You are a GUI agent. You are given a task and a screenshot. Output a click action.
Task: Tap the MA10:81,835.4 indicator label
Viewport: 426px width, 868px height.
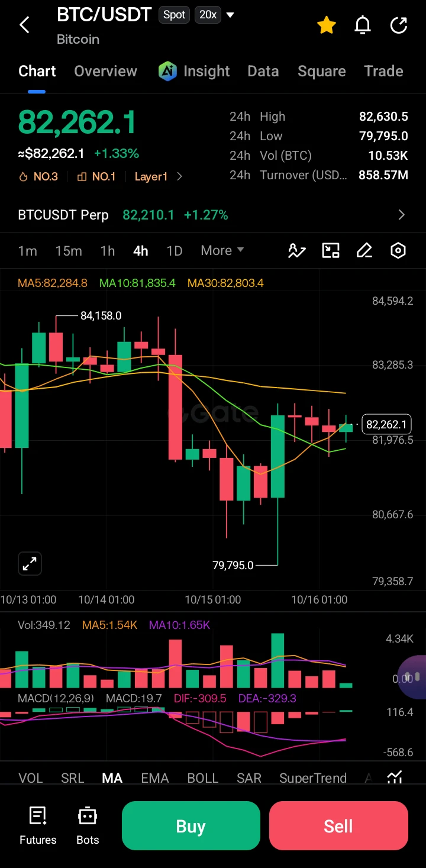pyautogui.click(x=137, y=283)
